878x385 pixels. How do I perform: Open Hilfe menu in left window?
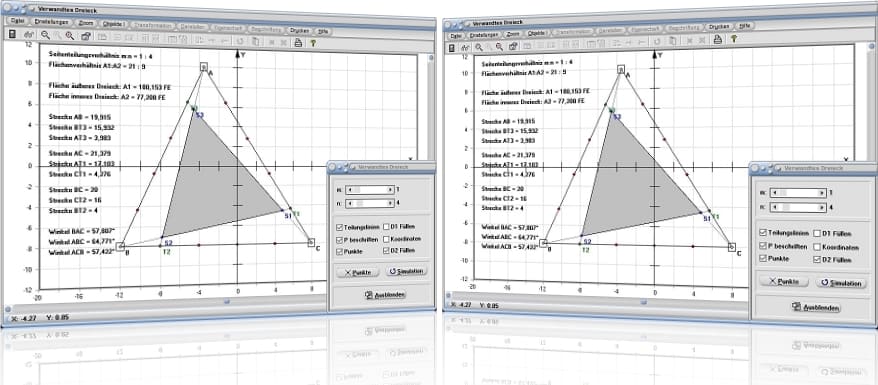click(323, 31)
